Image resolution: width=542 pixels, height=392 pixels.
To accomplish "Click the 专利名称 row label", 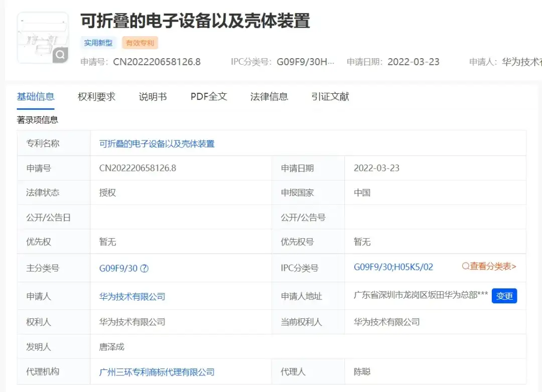I will [43, 143].
